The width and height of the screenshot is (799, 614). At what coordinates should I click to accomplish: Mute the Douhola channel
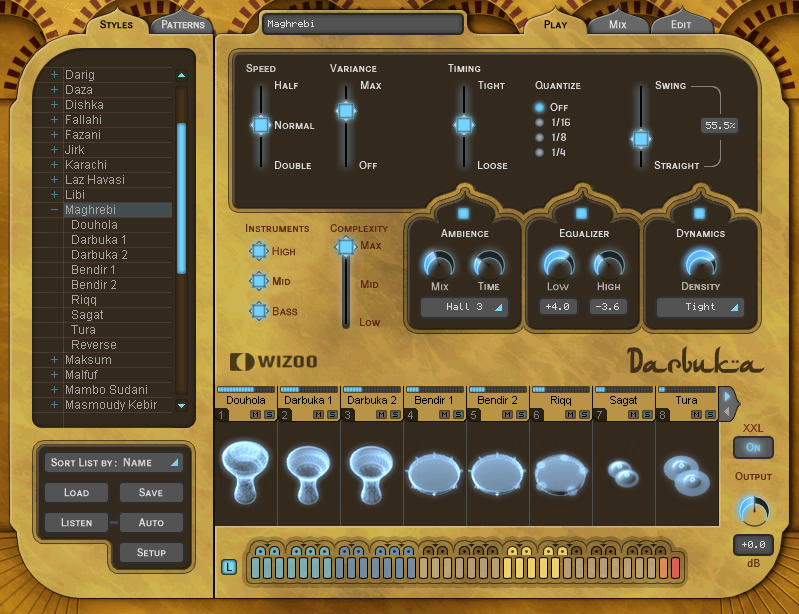click(x=256, y=415)
